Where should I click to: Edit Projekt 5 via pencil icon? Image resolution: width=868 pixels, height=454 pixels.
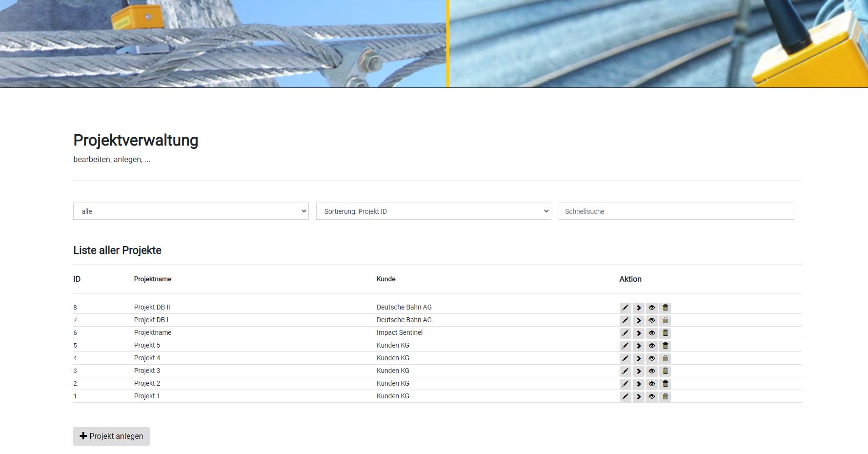[625, 346]
